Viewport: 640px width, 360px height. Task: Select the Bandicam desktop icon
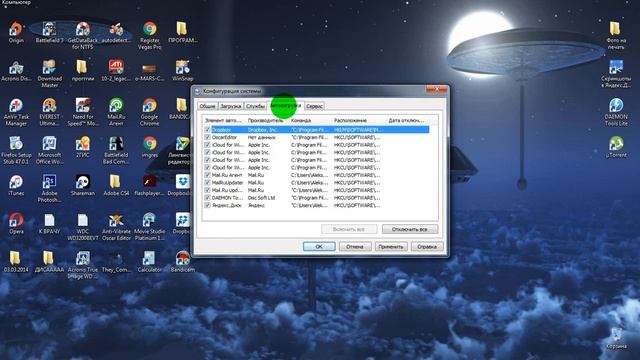[x=182, y=262]
